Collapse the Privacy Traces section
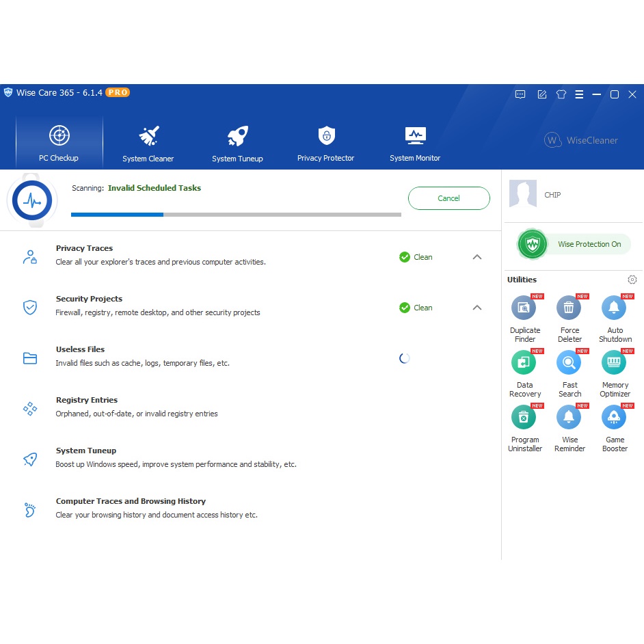Screen dimensions: 644x644 coord(477,257)
